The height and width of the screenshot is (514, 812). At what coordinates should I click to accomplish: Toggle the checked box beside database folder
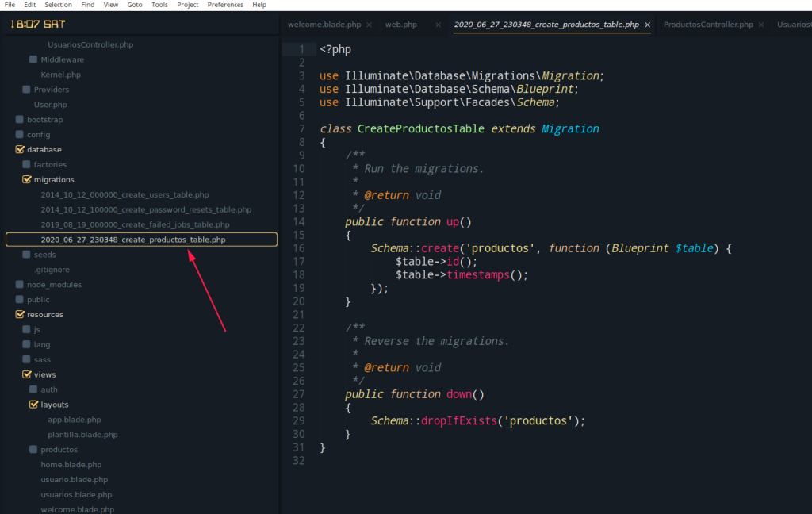[20, 150]
